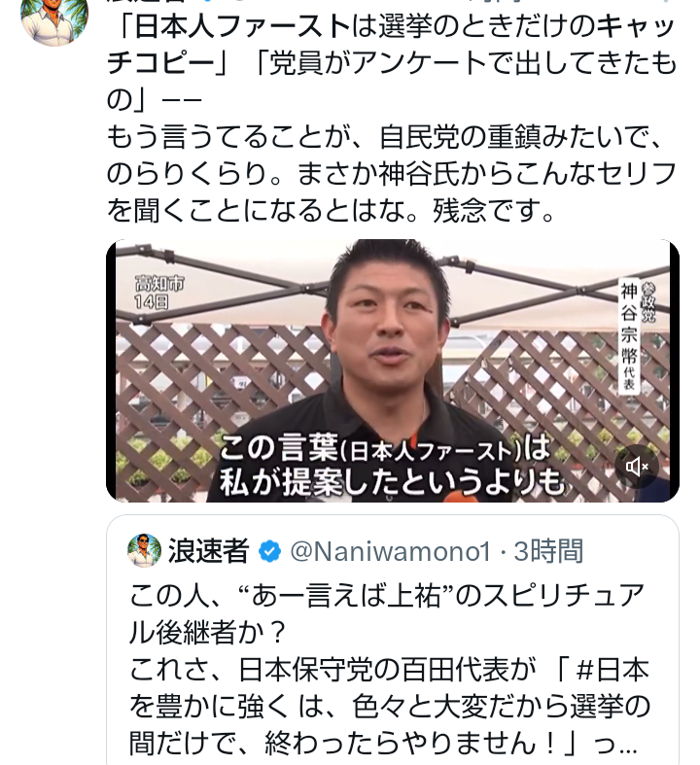700x765 pixels.
Task: Click the small avatar in the quoted tweet
Action: pos(145,551)
